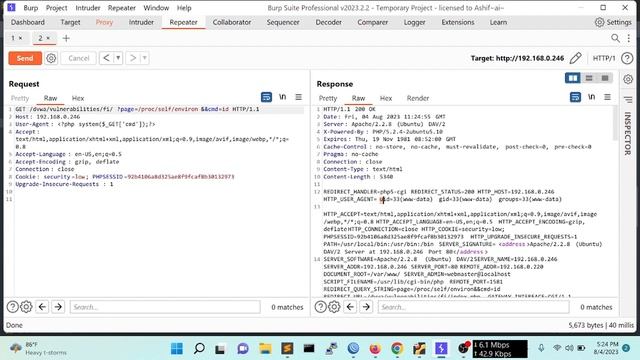Open the Window menu

pos(156,8)
